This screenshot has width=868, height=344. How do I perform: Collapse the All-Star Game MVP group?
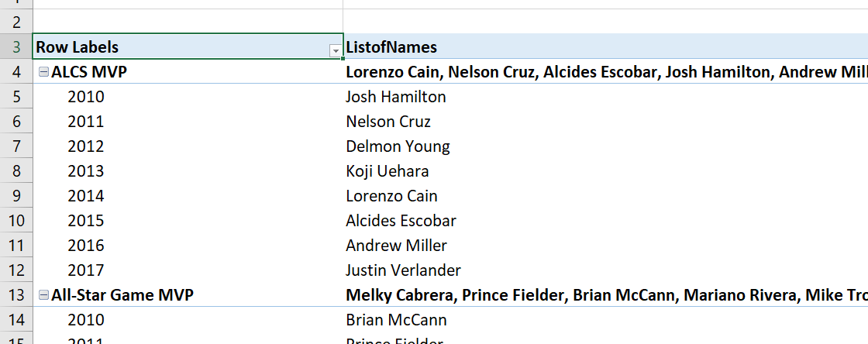43,295
